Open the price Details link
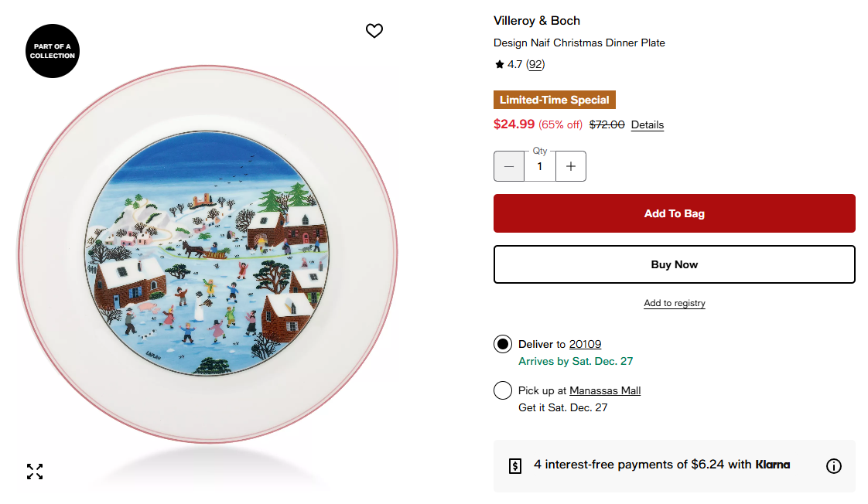 tap(647, 125)
